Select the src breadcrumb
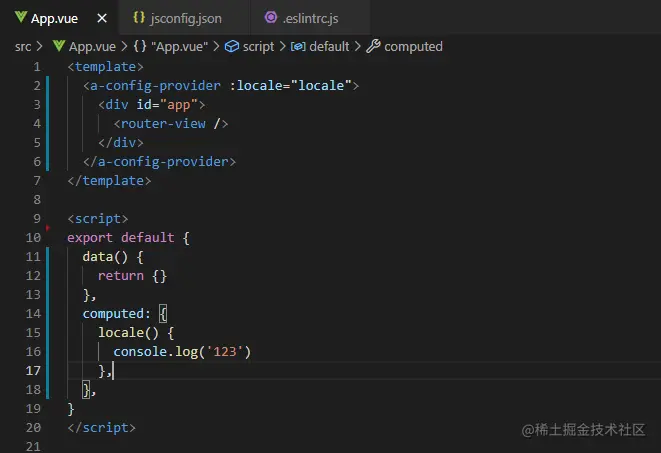Image resolution: width=661 pixels, height=453 pixels. [23, 46]
